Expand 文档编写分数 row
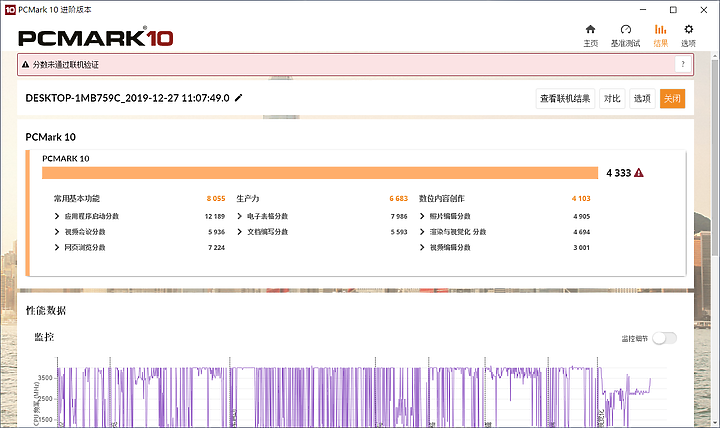 click(x=240, y=231)
